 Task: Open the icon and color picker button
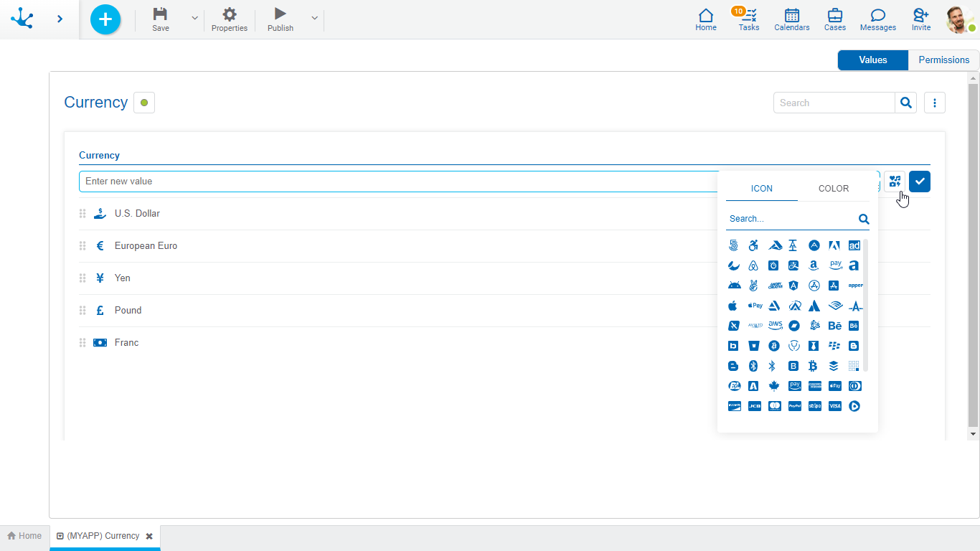[894, 182]
